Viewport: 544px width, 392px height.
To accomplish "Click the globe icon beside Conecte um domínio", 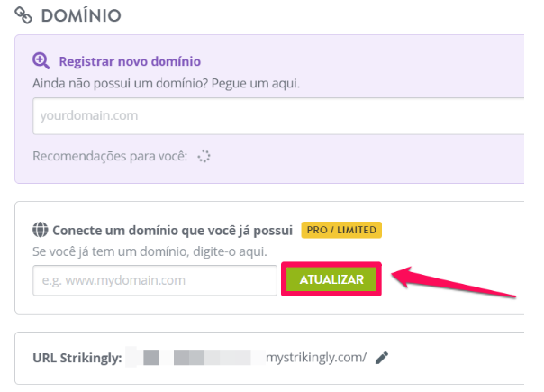I will click(41, 230).
